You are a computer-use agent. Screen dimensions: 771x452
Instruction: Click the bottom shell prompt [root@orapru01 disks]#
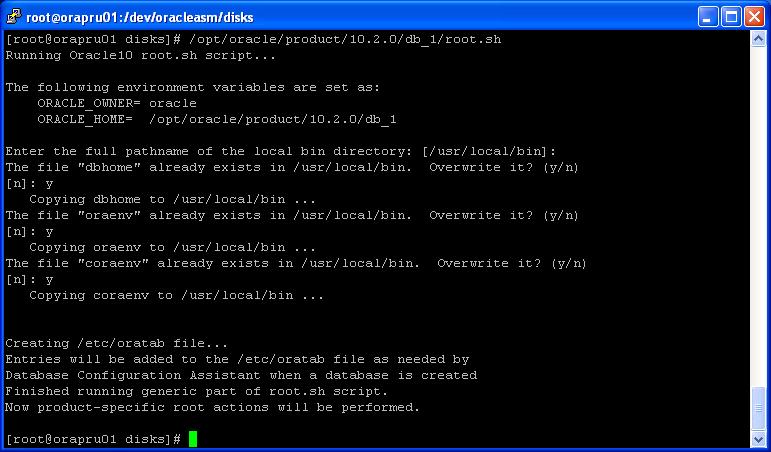tap(93, 439)
